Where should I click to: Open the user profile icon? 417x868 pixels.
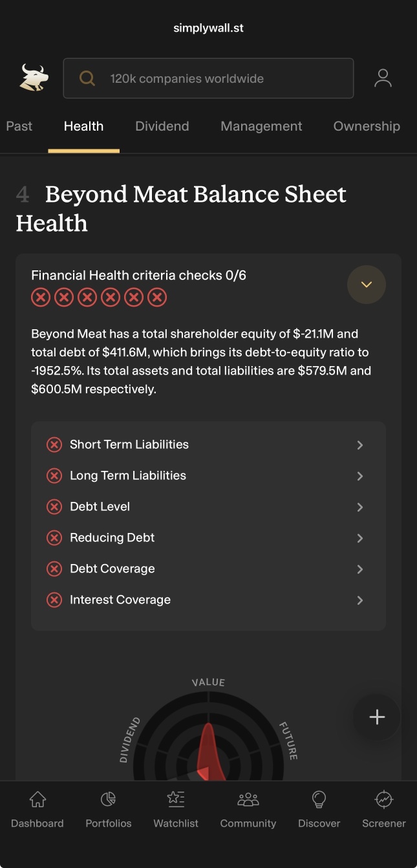point(383,78)
